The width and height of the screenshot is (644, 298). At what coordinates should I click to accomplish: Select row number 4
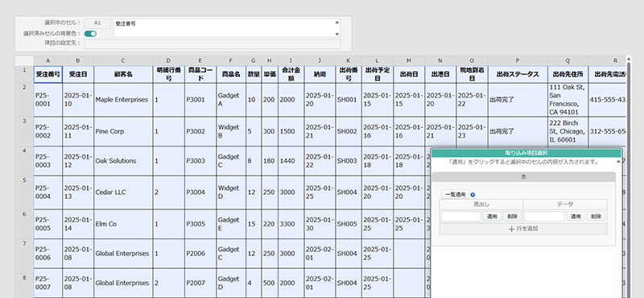click(x=24, y=161)
